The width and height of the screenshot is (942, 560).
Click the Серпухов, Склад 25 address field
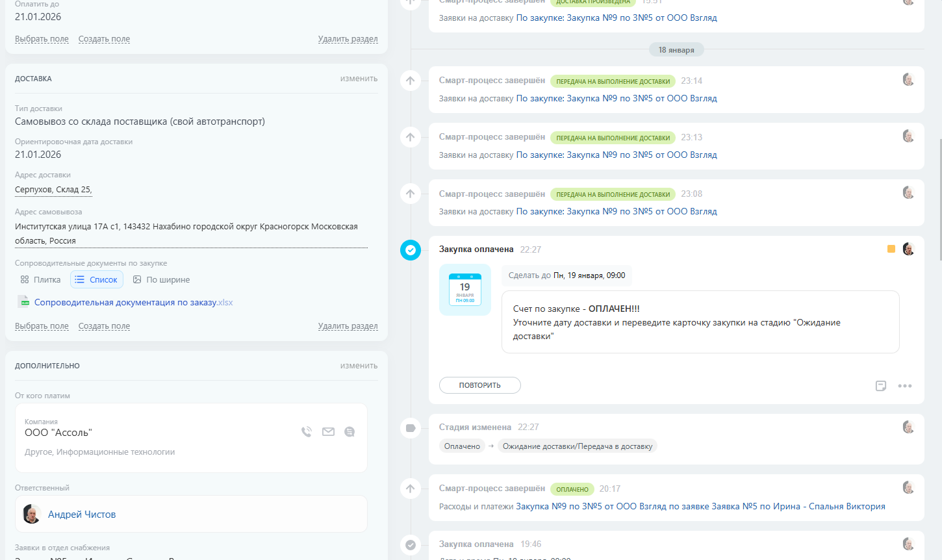pos(53,190)
